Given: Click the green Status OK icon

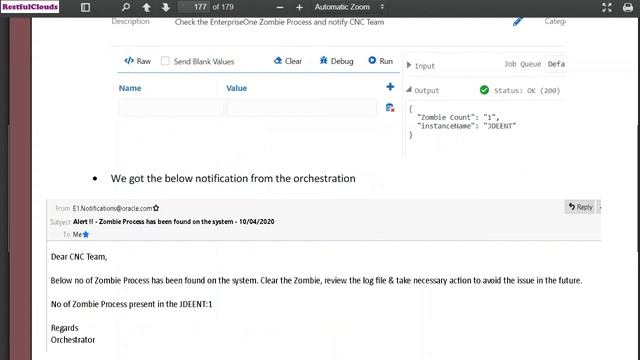Looking at the screenshot, I should [484, 90].
